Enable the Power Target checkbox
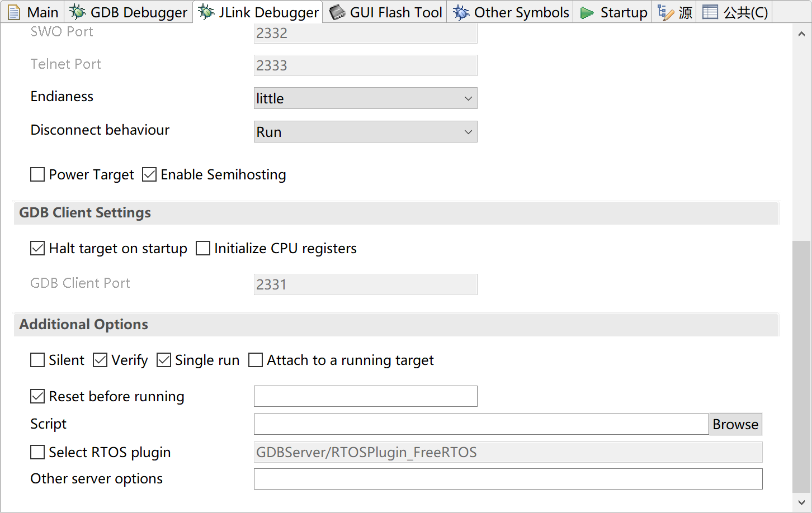This screenshot has width=812, height=513. coord(37,175)
